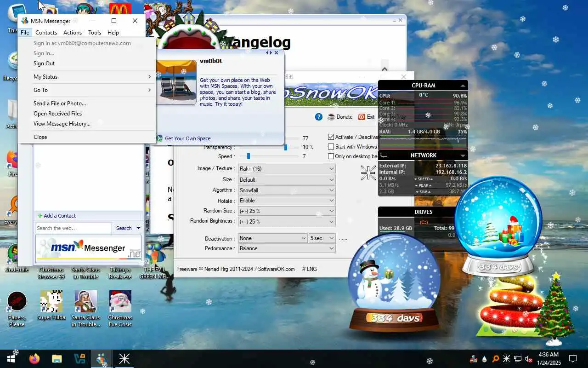Open the Rotate dropdown showing Enable
This screenshot has width=588, height=368.
(x=287, y=201)
